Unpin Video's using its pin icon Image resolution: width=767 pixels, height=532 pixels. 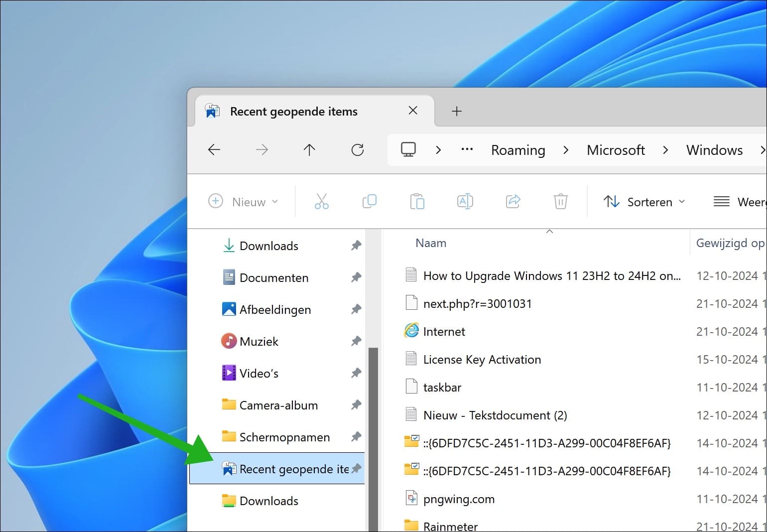356,373
